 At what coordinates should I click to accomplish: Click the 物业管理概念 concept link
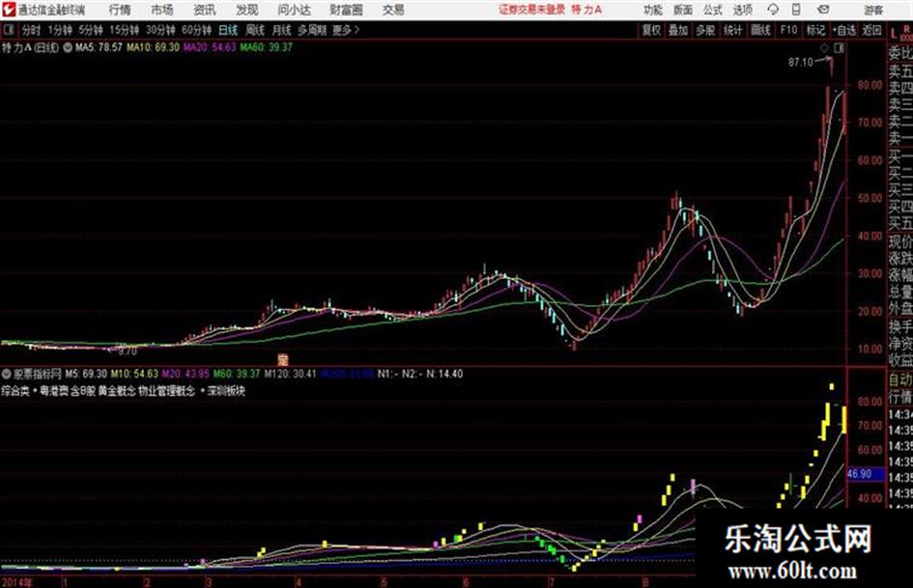pyautogui.click(x=166, y=391)
